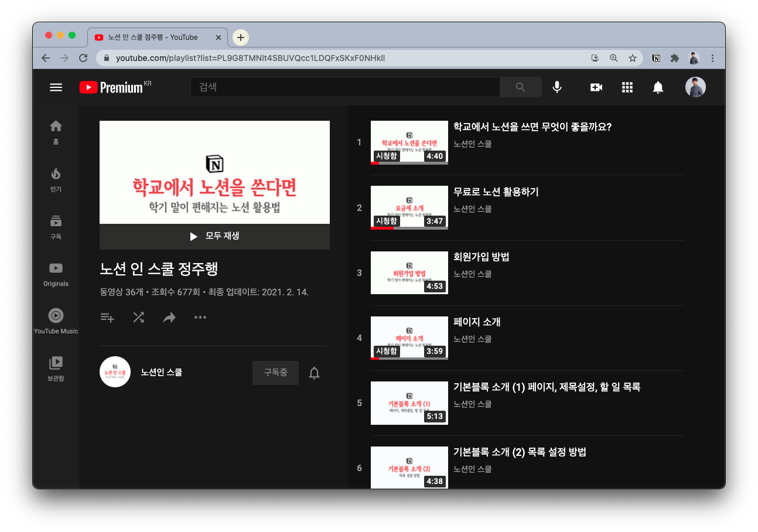This screenshot has width=758, height=532.
Task: Click the 구독중 subscribed button
Action: [275, 373]
